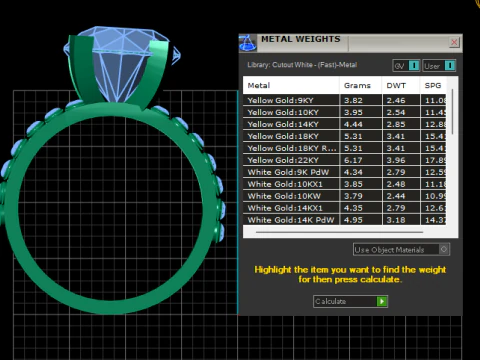Click the Library: Cutout White label
The image size is (480, 360).
click(x=302, y=65)
